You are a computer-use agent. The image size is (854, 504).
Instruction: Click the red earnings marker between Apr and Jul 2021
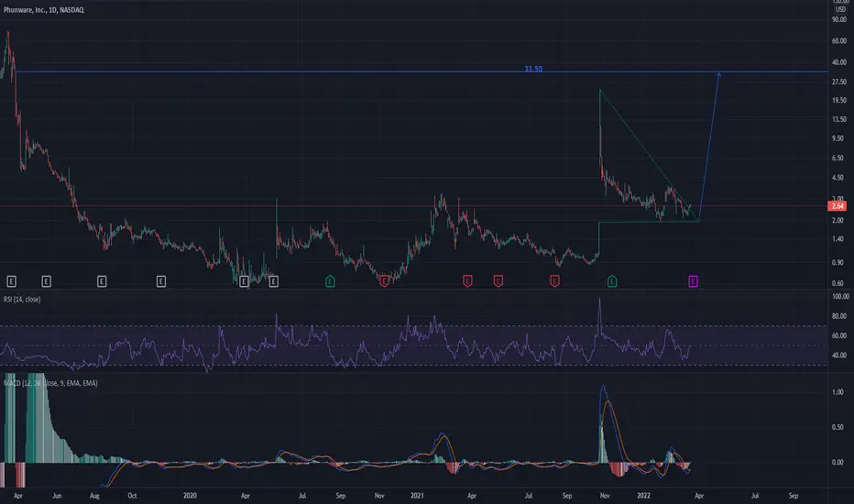coord(498,281)
